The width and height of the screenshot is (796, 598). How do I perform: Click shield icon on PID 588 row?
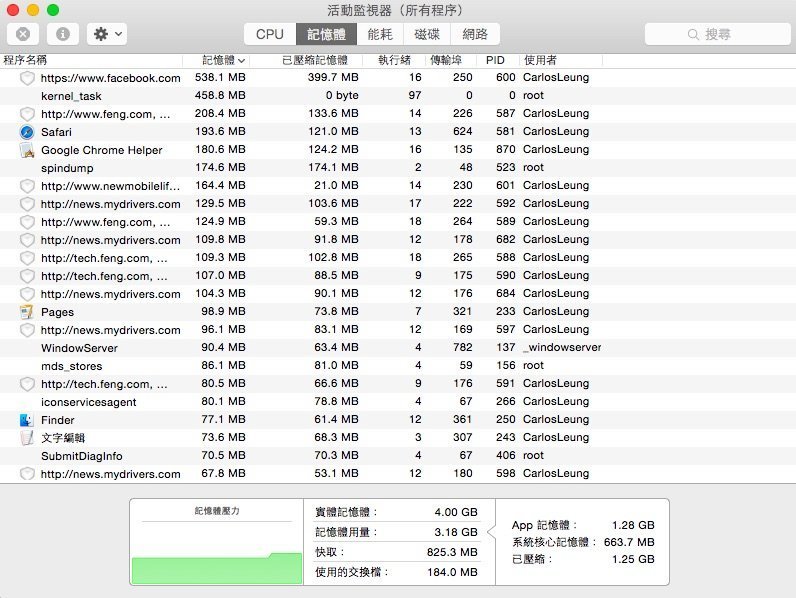[27, 258]
